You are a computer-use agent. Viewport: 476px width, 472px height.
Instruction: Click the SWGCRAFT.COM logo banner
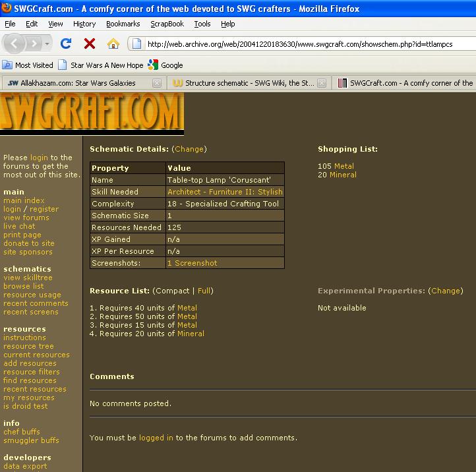click(x=92, y=113)
